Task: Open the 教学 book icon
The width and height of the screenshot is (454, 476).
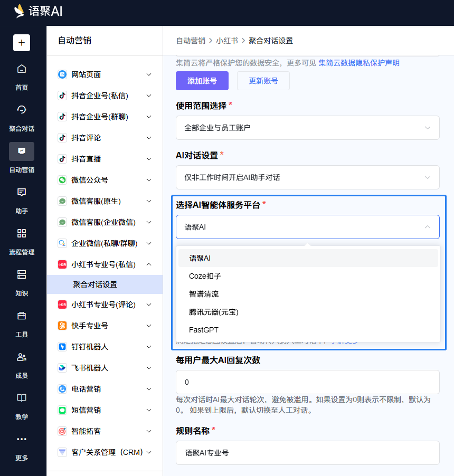Action: pos(22,398)
